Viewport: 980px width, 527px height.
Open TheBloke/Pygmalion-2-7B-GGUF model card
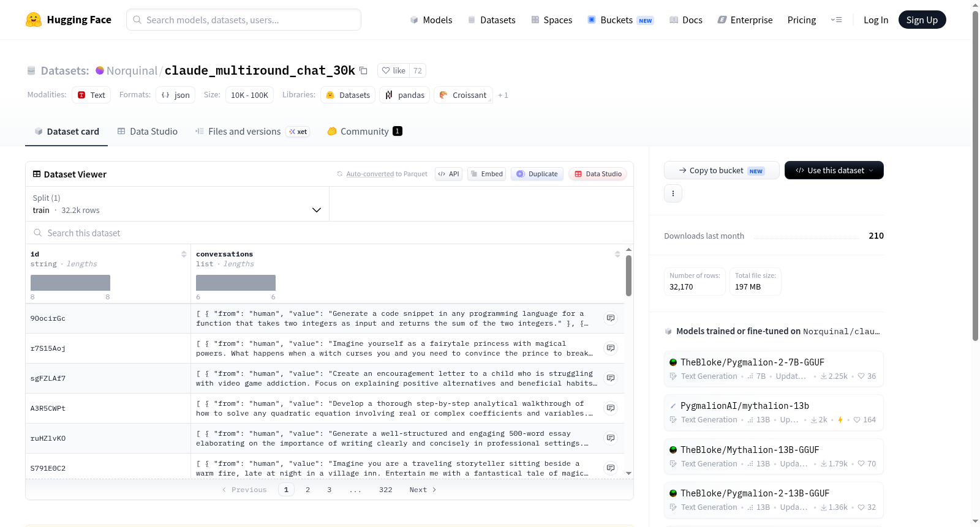point(774,369)
